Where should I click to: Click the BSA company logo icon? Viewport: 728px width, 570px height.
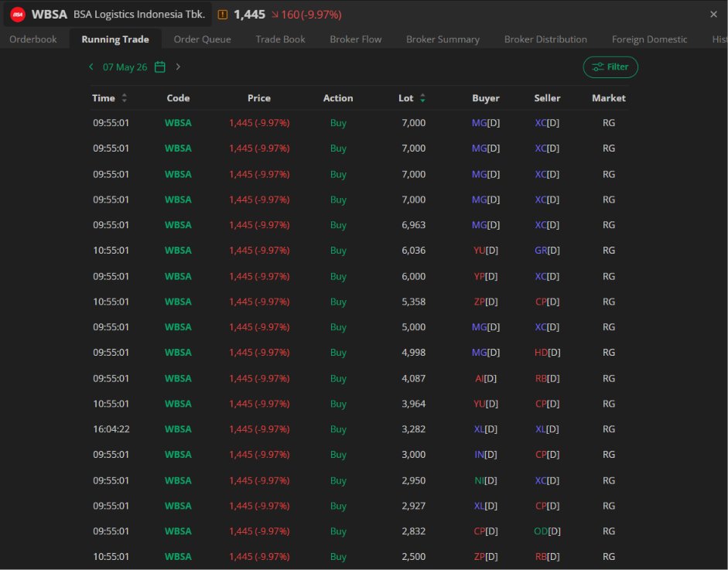[x=18, y=15]
